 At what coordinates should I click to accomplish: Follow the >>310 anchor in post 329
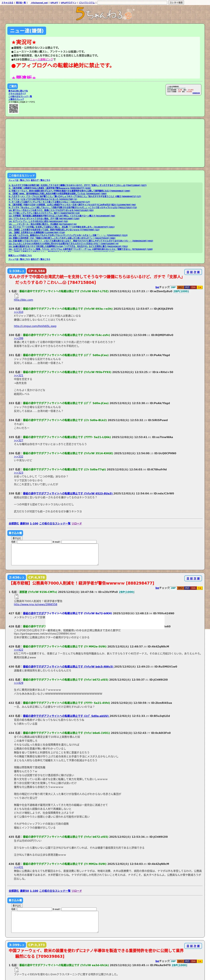19,312
